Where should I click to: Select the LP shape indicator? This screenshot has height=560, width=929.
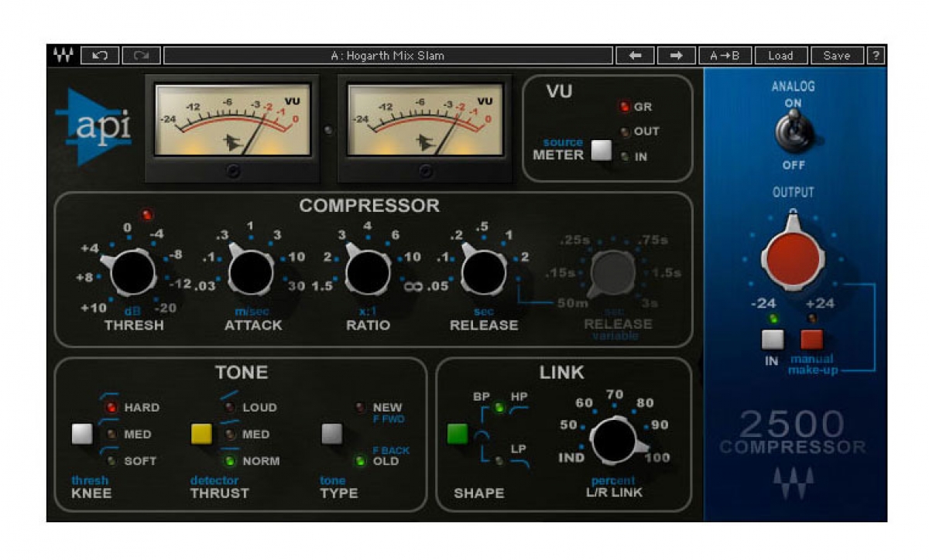tap(499, 462)
